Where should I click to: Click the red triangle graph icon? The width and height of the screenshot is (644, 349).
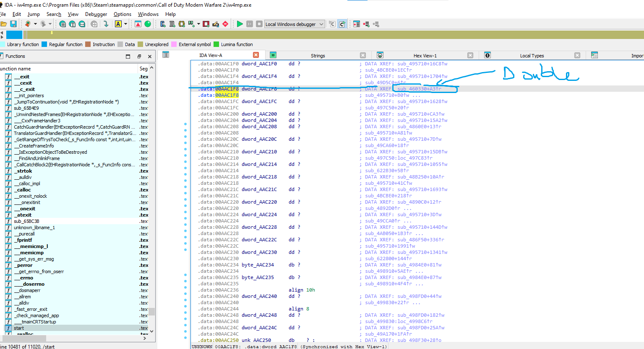[x=138, y=24]
